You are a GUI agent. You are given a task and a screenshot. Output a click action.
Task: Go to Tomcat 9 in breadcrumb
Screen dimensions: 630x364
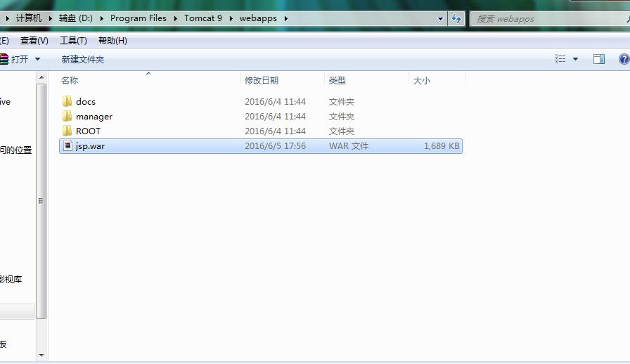pos(203,18)
